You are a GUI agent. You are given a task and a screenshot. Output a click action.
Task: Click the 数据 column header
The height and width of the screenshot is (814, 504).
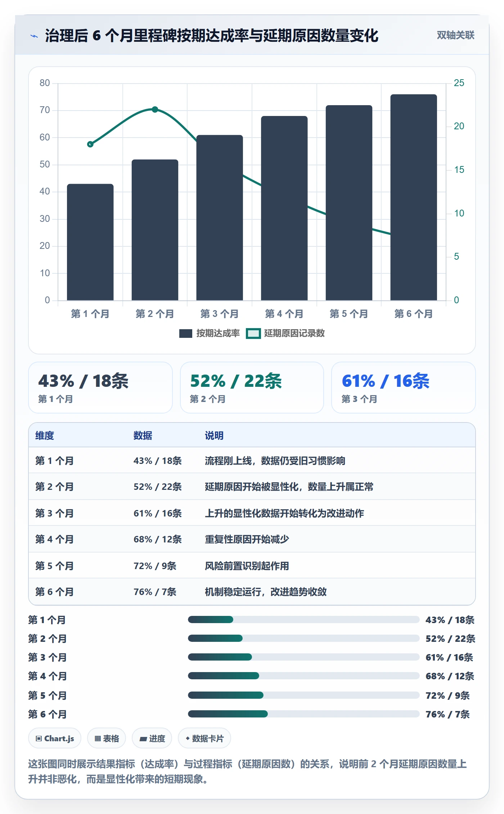click(143, 435)
